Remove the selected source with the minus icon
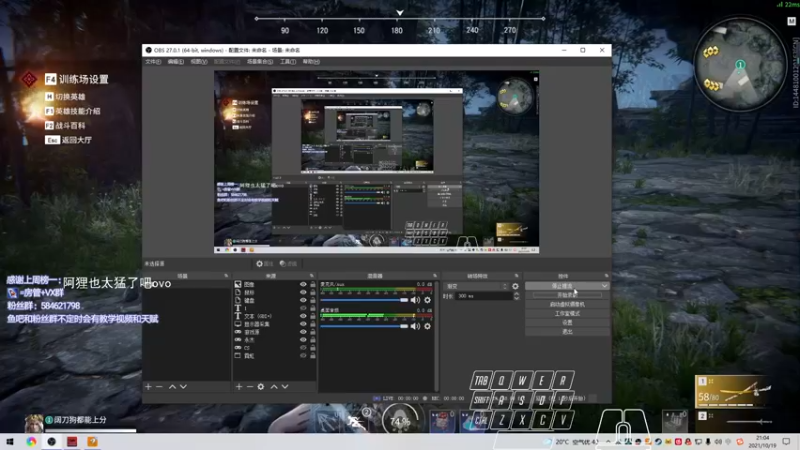This screenshot has width=800, height=450. point(249,387)
